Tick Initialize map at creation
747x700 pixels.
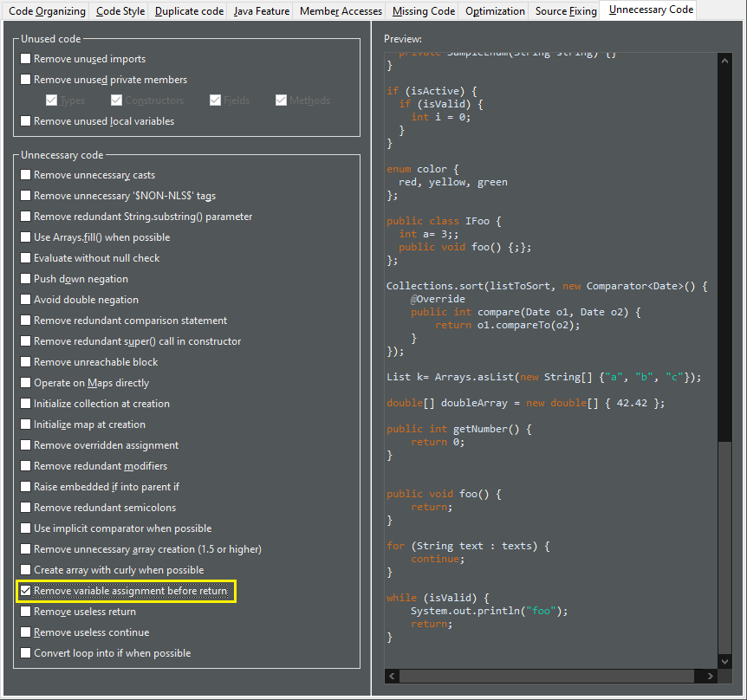point(26,425)
